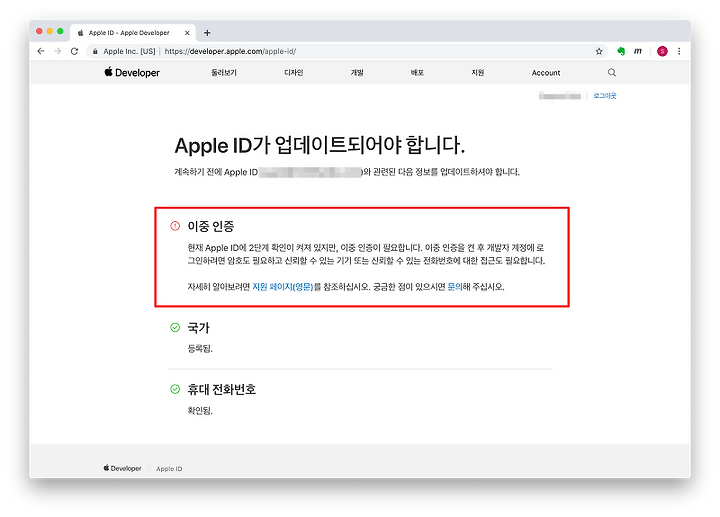Go forward with the browser forward arrow
This screenshot has height=517, width=720.
[57, 51]
